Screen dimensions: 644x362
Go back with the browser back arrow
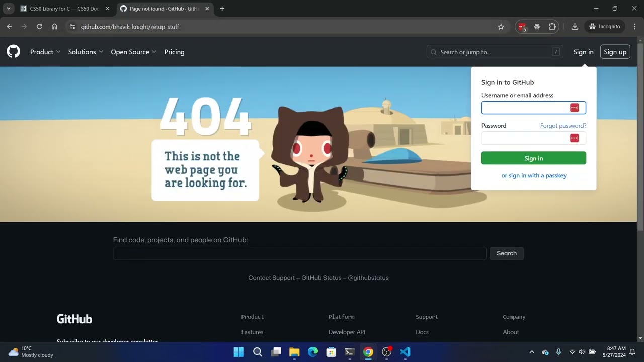point(9,27)
